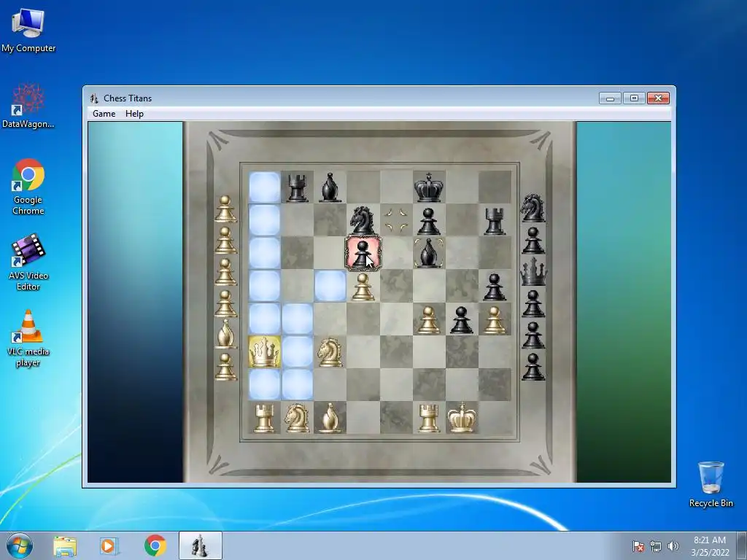The height and width of the screenshot is (560, 747).
Task: Open Google Chrome desktop shortcut
Action: point(28,187)
